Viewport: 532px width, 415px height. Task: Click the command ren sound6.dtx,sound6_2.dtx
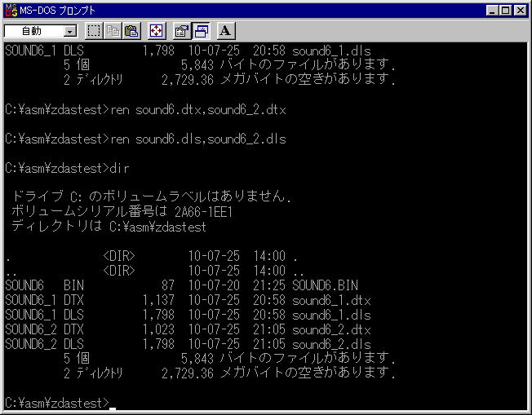click(198, 110)
